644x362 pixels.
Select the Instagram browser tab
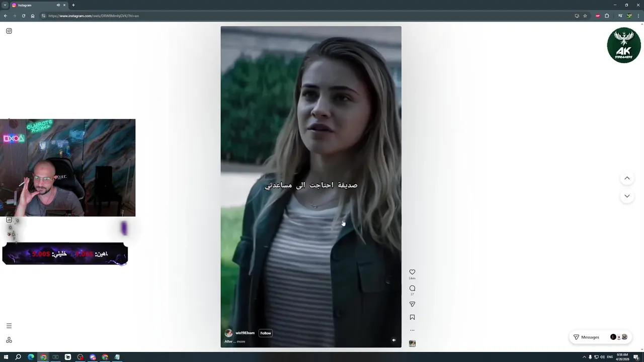tap(39, 5)
